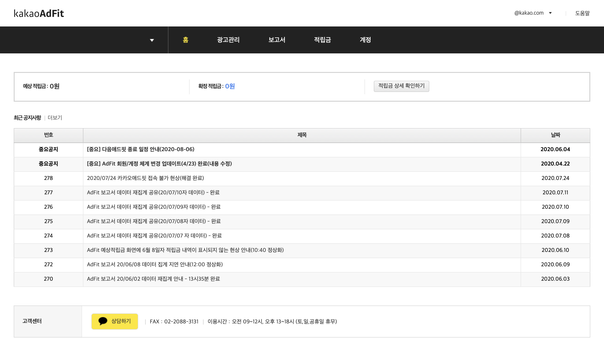Open notice 278 about 접속 불가 현상
604x364 pixels.
(145, 178)
